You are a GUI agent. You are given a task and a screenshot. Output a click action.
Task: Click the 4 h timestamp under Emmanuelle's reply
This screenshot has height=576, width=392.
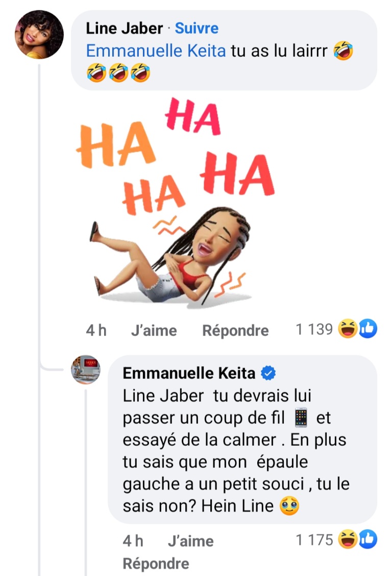(x=133, y=541)
